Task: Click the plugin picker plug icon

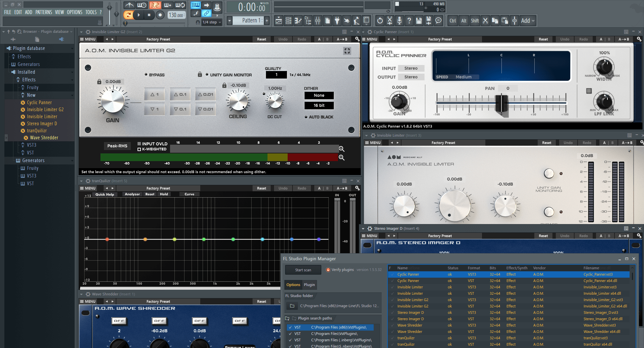Action: [337, 21]
